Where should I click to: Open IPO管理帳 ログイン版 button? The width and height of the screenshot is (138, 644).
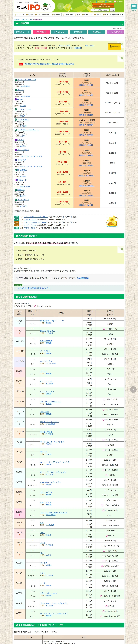(103, 7)
